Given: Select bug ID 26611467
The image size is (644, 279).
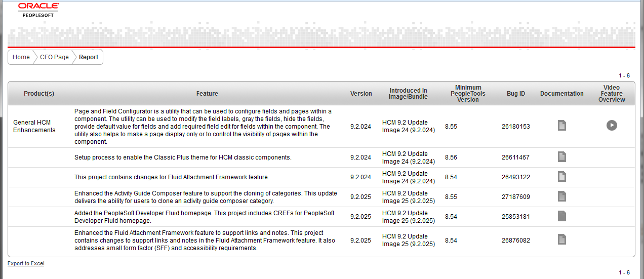Looking at the screenshot, I should point(516,157).
